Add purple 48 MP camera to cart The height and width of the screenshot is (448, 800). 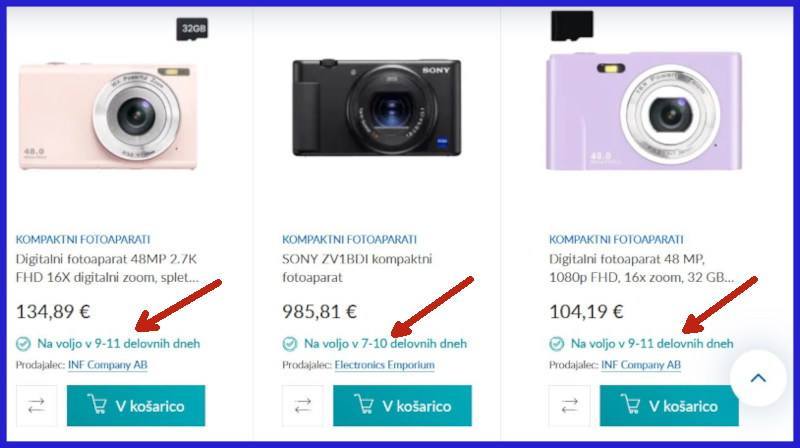669,406
